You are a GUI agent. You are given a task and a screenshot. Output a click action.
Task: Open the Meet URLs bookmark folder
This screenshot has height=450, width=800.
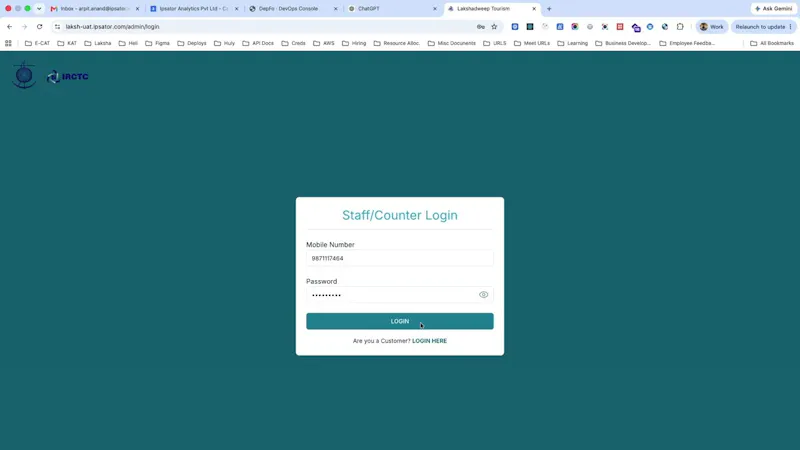(532, 43)
